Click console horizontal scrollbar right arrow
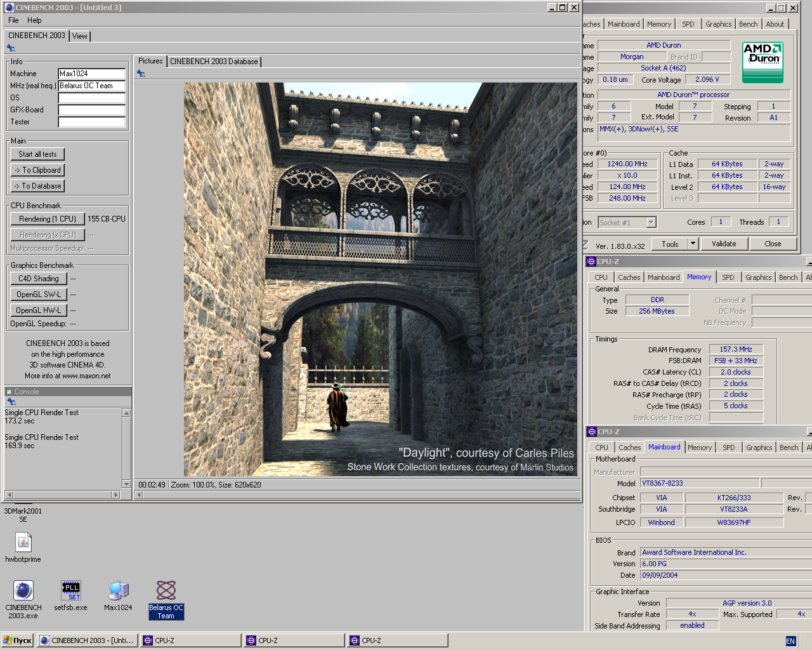The height and width of the screenshot is (650, 812). (115, 494)
